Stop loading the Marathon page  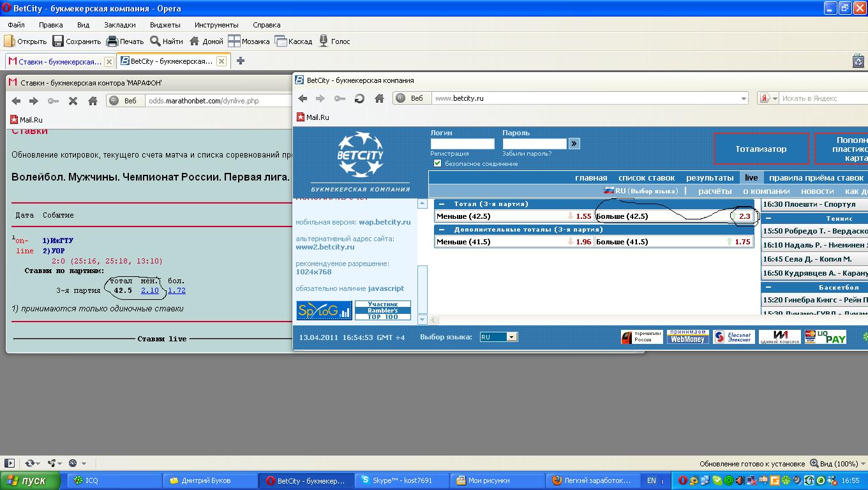pos(73,101)
